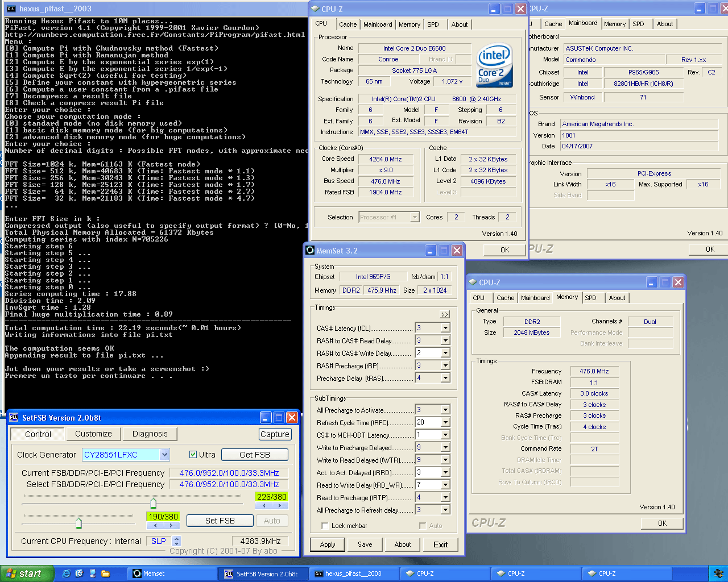Open the Clock Generator CY28551LFXC dropdown
Image resolution: width=728 pixels, height=582 pixels.
[164, 455]
